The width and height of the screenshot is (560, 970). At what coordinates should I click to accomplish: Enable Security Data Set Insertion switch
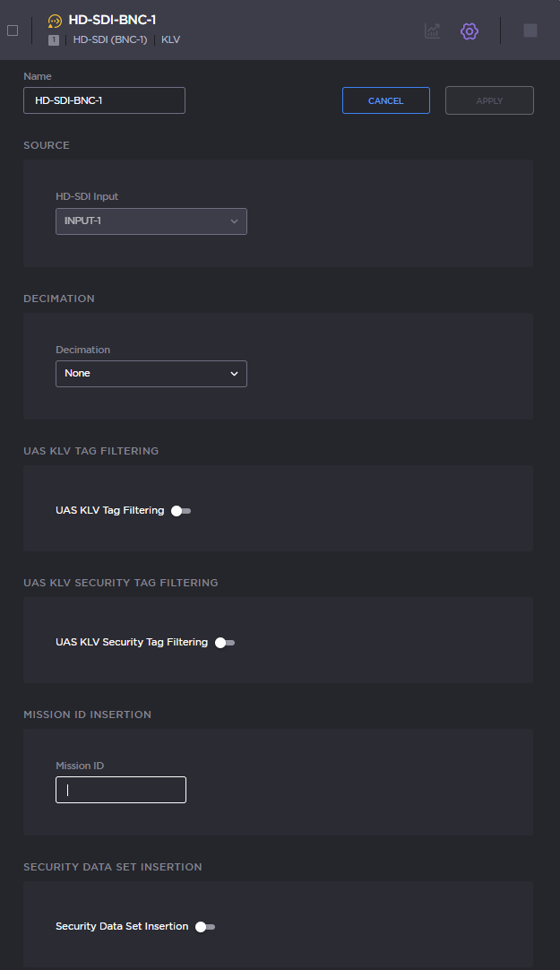point(205,927)
